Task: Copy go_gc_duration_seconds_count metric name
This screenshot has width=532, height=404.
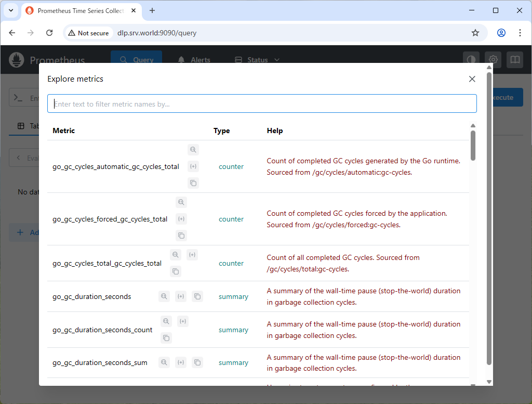Action: tap(166, 338)
